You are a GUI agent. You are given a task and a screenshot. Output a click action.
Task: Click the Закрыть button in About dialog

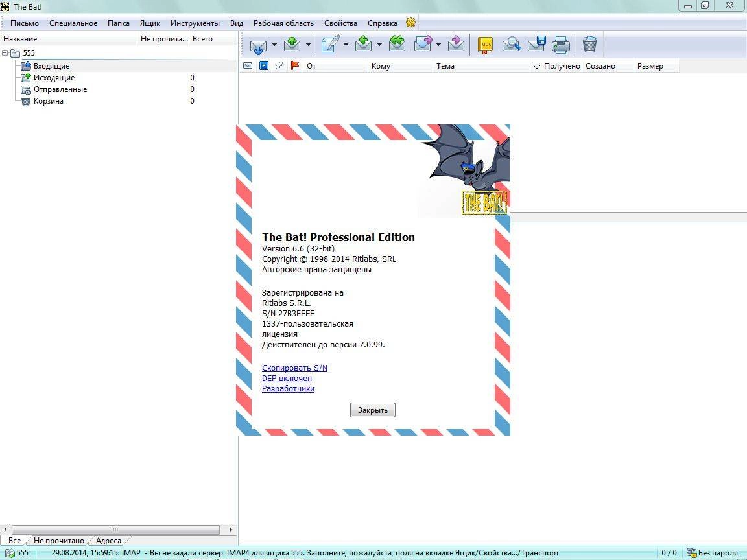pos(373,410)
